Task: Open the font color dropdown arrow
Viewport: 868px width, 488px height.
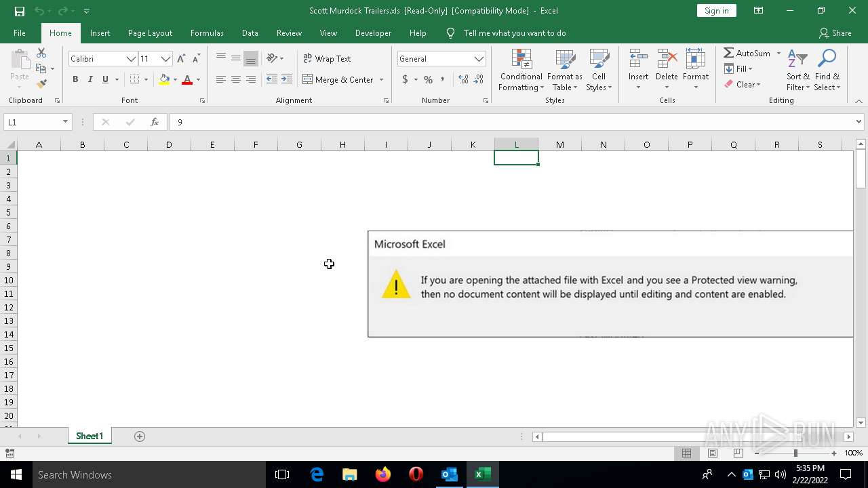Action: [198, 80]
